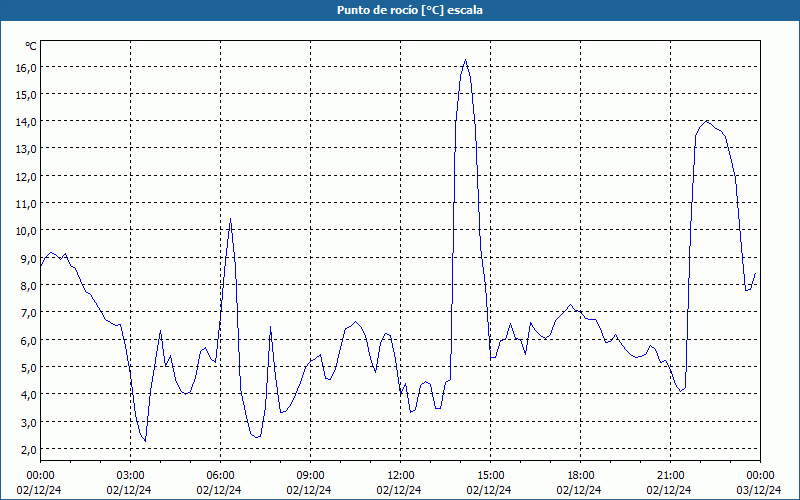This screenshot has height=500, width=800.
Task: Click the chart title 'Punto de rocío [°C] escala'
Action: point(410,10)
